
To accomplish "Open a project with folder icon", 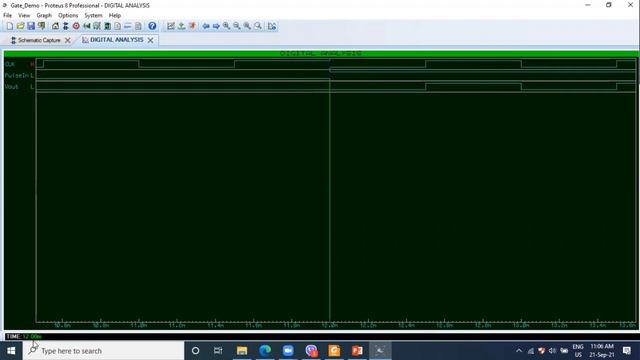I will [20, 26].
